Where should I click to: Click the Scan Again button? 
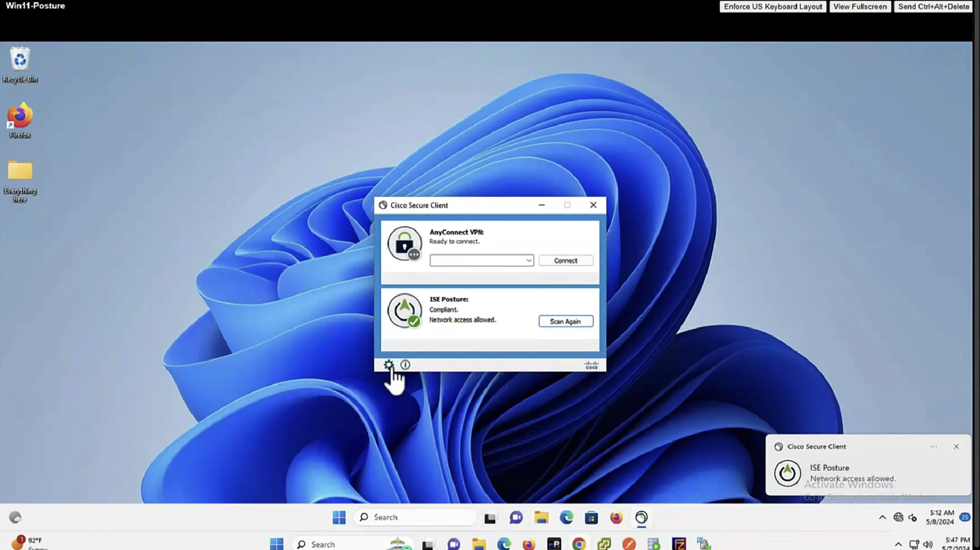pyautogui.click(x=565, y=321)
